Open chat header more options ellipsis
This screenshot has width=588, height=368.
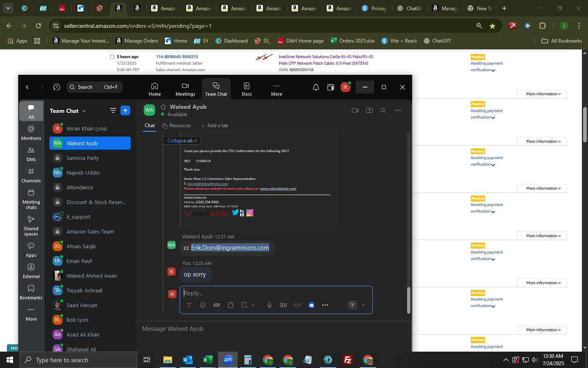[x=398, y=110]
